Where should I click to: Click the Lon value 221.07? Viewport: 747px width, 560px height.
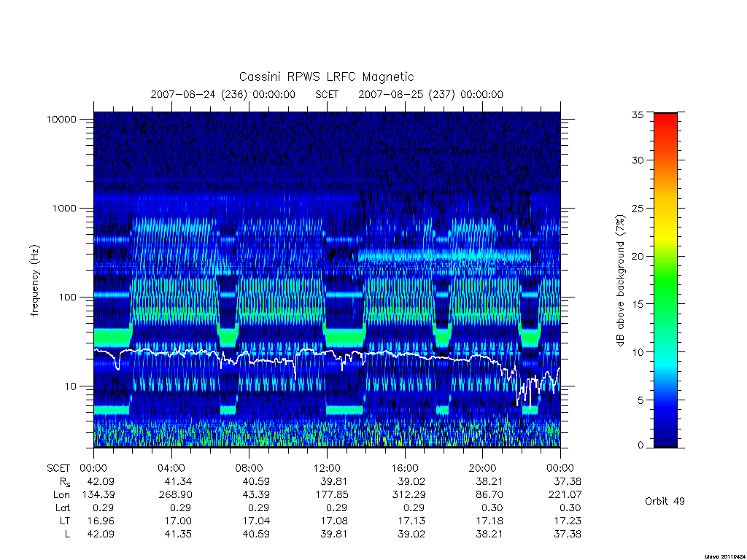click(x=565, y=495)
